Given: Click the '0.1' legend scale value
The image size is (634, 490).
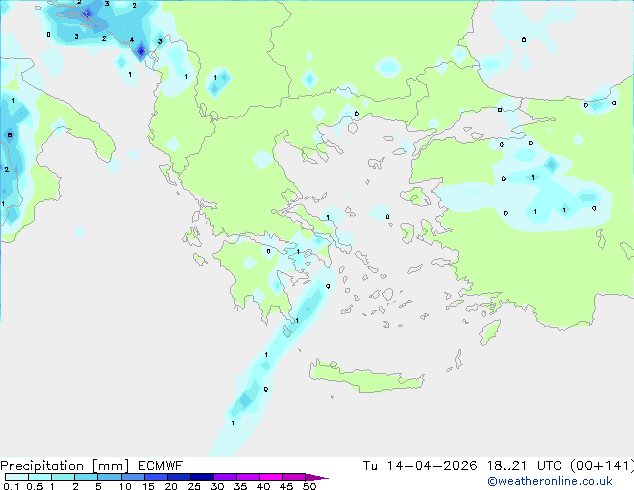Looking at the screenshot, I should [11, 486].
